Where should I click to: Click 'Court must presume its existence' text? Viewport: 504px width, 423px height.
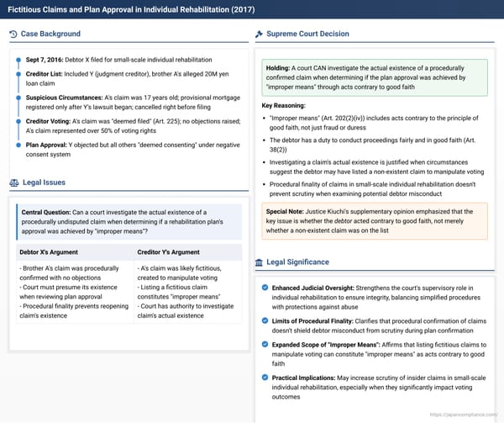[68, 292]
